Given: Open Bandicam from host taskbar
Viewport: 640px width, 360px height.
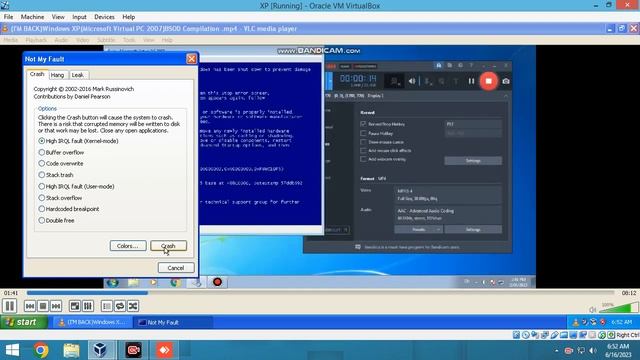Looking at the screenshot, I should [133, 350].
